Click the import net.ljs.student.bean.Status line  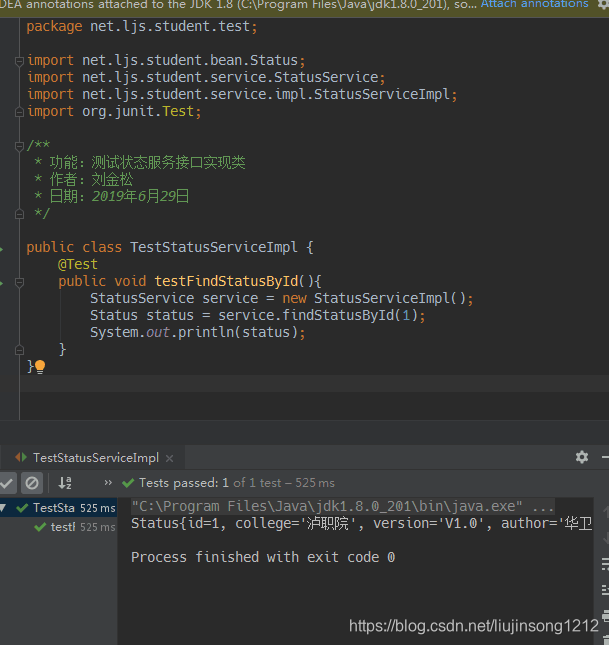click(x=166, y=61)
